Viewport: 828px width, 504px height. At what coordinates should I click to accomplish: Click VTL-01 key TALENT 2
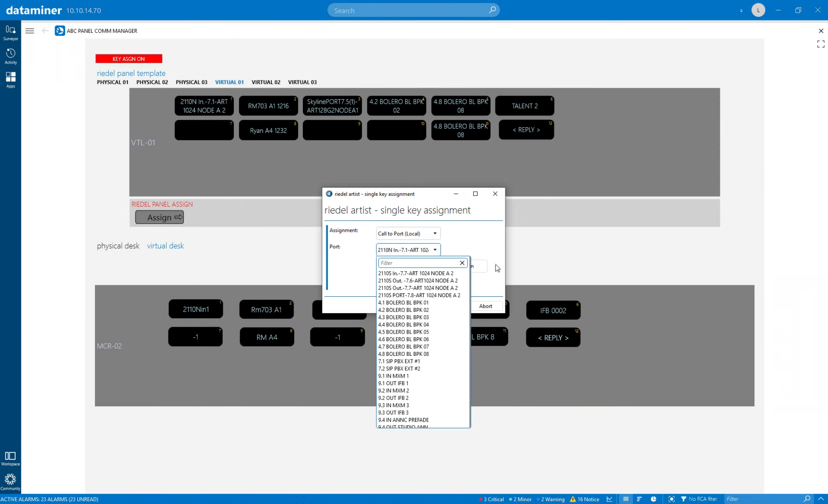[525, 106]
